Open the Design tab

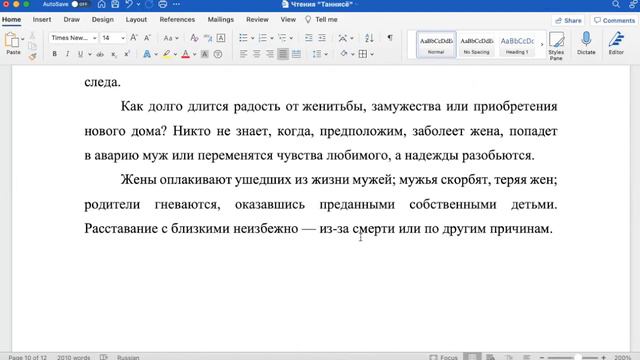click(x=102, y=20)
